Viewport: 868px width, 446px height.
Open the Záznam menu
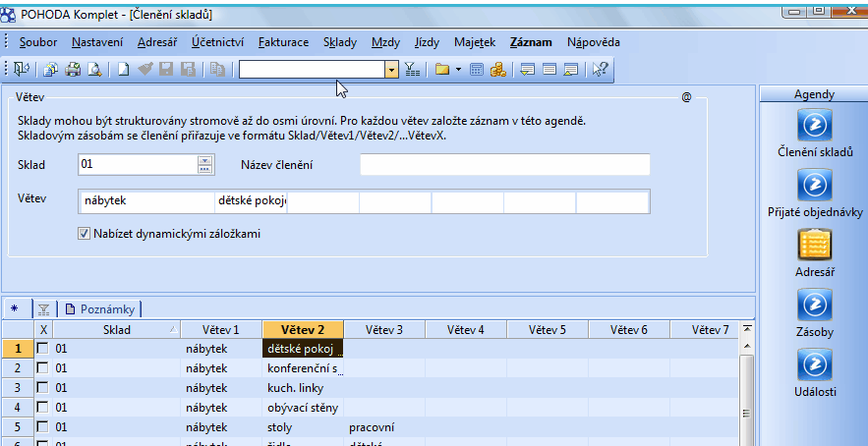click(531, 42)
